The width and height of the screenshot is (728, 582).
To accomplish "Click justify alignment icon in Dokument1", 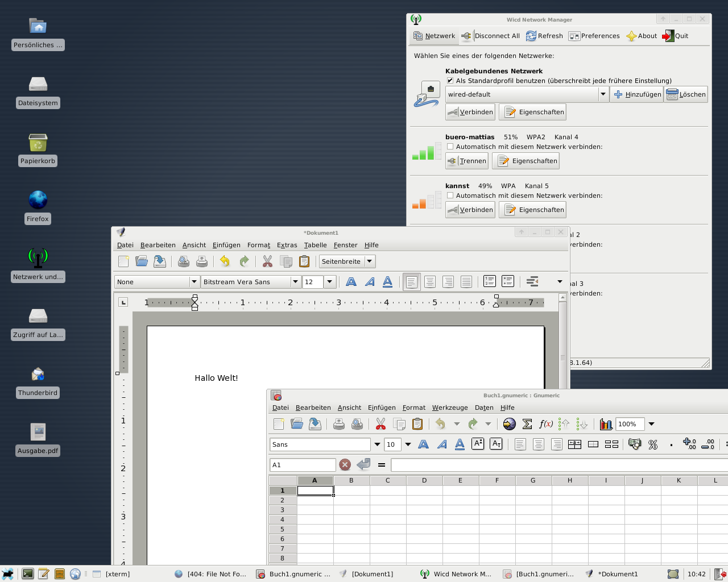I will 466,282.
